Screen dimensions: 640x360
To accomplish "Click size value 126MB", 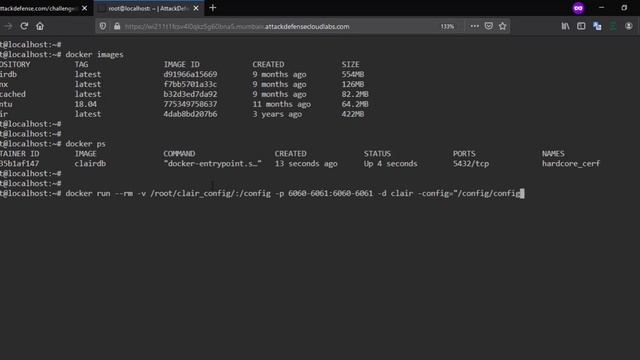I will tap(353, 84).
